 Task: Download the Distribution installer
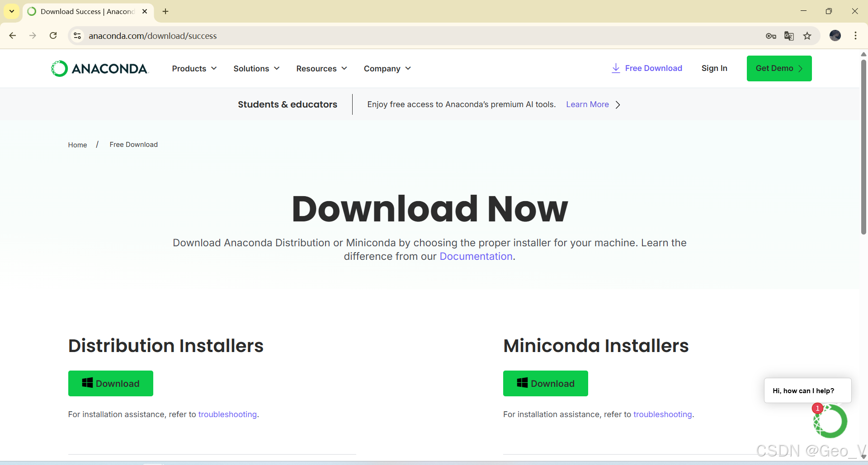(x=111, y=383)
